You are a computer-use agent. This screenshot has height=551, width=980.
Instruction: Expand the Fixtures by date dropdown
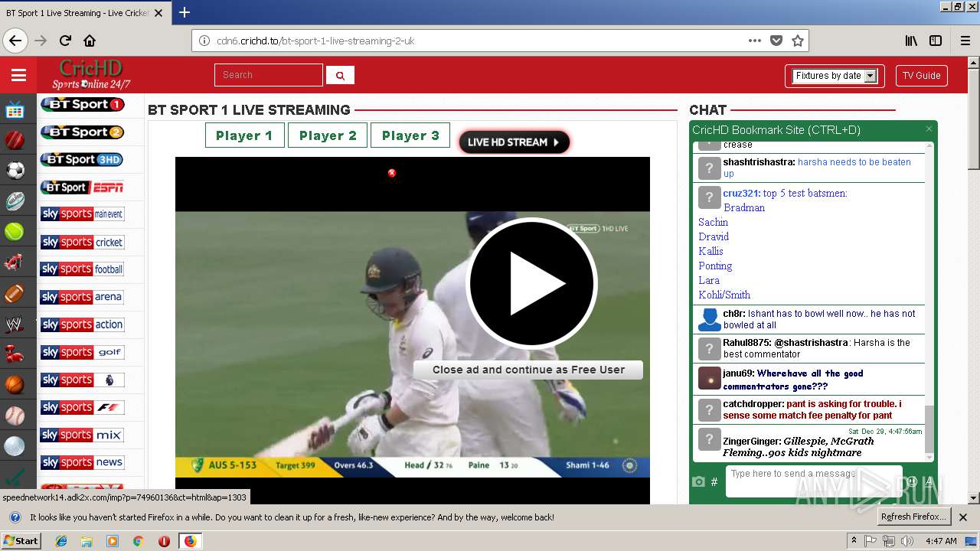pyautogui.click(x=835, y=76)
